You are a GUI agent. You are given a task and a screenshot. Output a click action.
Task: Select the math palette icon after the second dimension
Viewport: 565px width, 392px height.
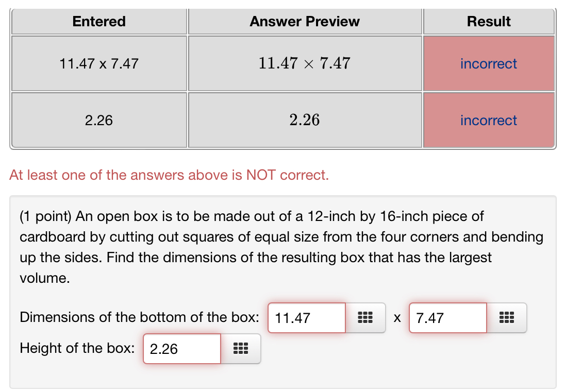(507, 318)
